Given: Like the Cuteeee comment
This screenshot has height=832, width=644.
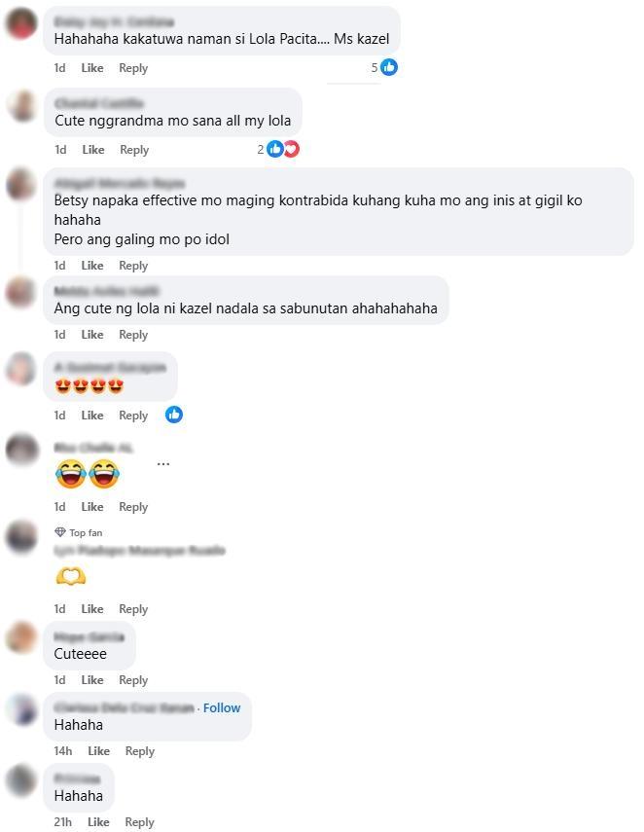Looking at the screenshot, I should click(92, 680).
